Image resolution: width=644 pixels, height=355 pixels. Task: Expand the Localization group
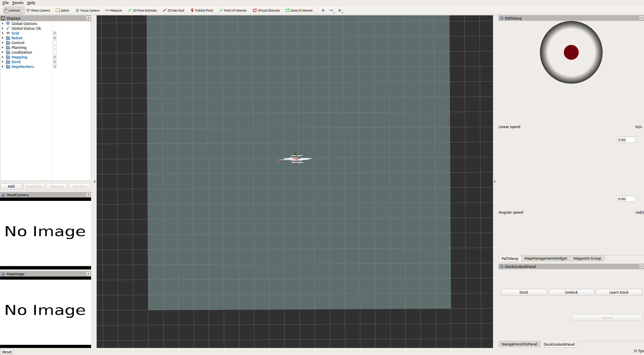3,52
